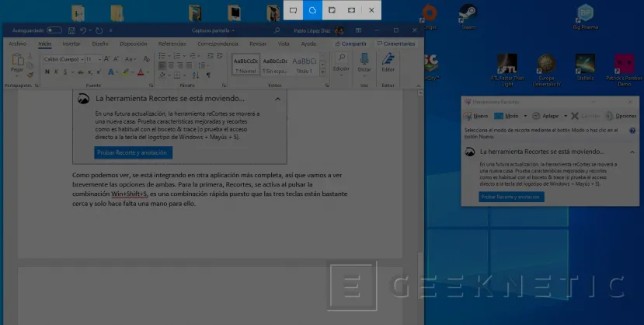This screenshot has width=644, height=325.
Task: Click the clear formatting icon
Action: point(146,59)
